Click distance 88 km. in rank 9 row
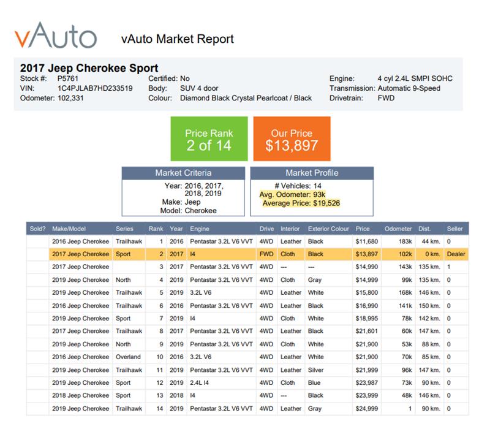Screen dimensions: 490x448 pyautogui.click(x=431, y=344)
